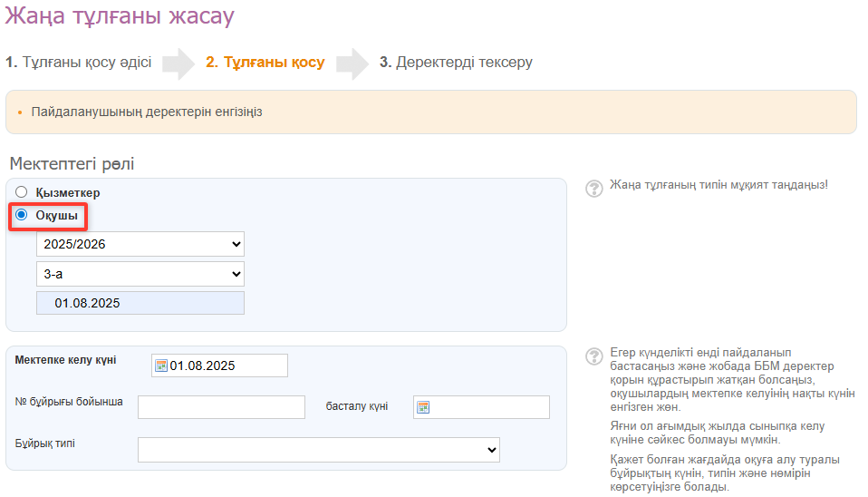Click the Мектепке келу күні date field
Image resolution: width=868 pixels, height=497 pixels.
pyautogui.click(x=227, y=365)
